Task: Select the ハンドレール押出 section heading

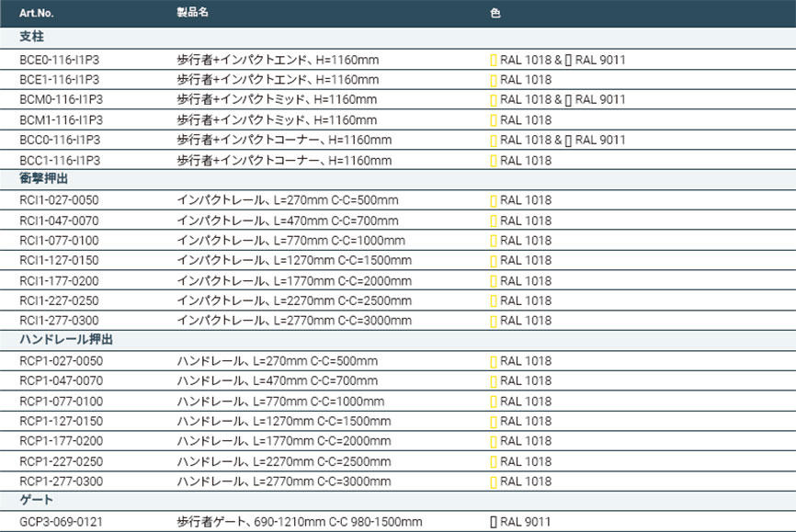Action: pos(66,340)
